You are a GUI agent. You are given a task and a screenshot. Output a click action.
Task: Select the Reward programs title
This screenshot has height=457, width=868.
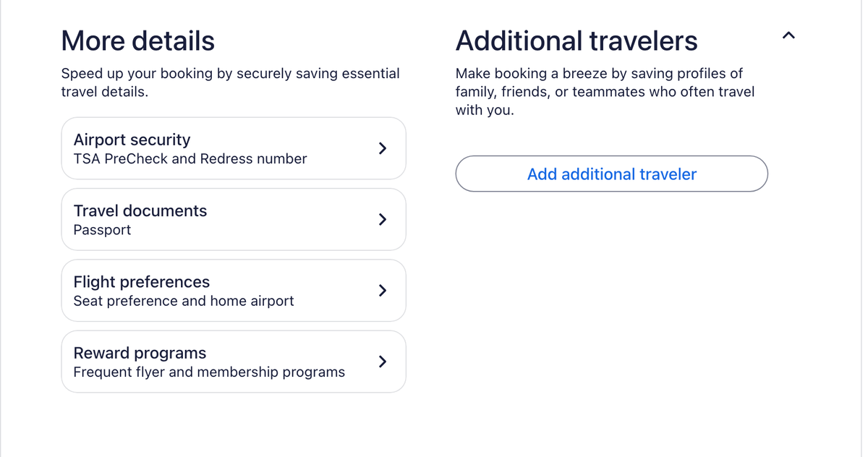[140, 353]
